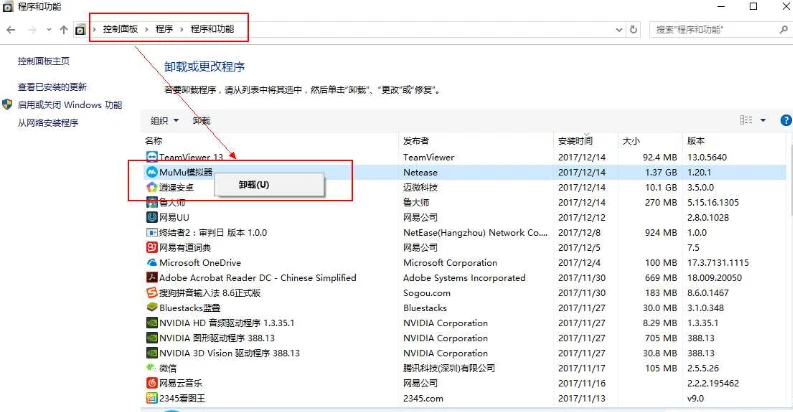Image resolution: width=793 pixels, height=412 pixels.
Task: Click the search magnifier icon
Action: (x=784, y=30)
